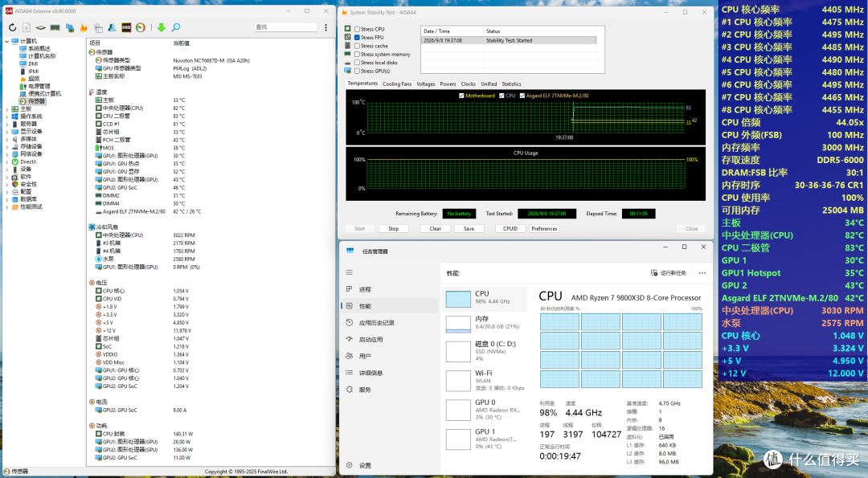Switch to the Clocks tab
The image size is (868, 478).
[x=469, y=84]
